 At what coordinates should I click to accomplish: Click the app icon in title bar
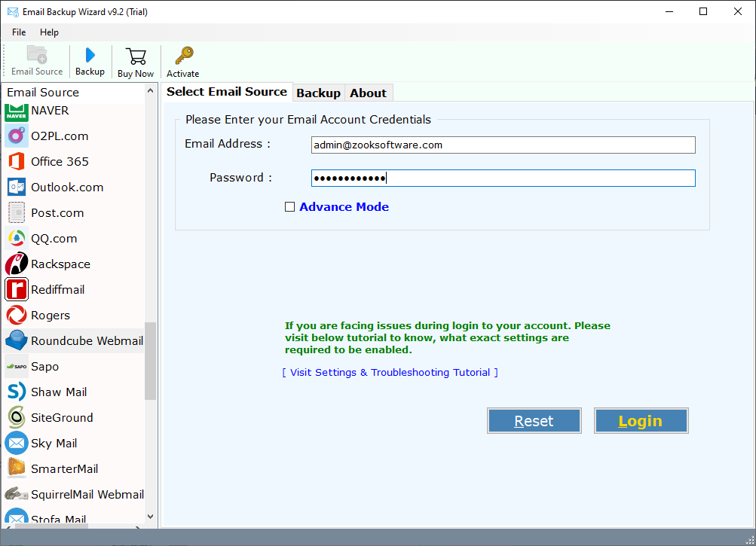(x=13, y=11)
